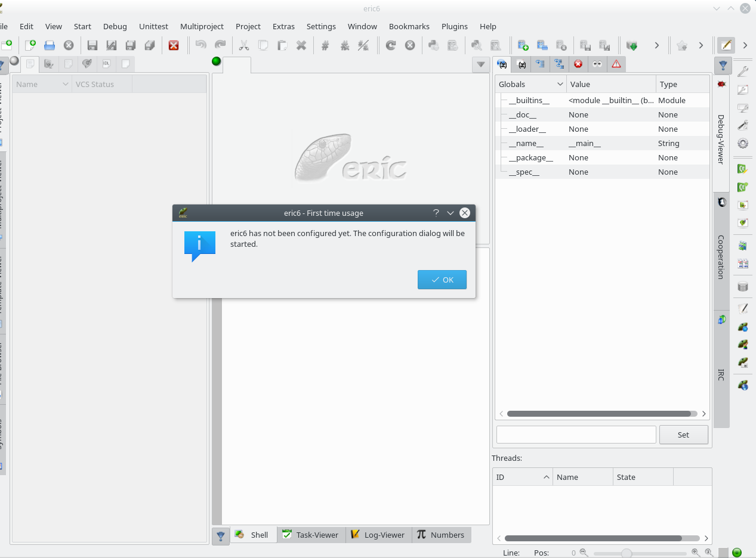The height and width of the screenshot is (558, 756).
Task: Toggle the filter icon above the Debug-Viewer panel
Action: point(723,65)
